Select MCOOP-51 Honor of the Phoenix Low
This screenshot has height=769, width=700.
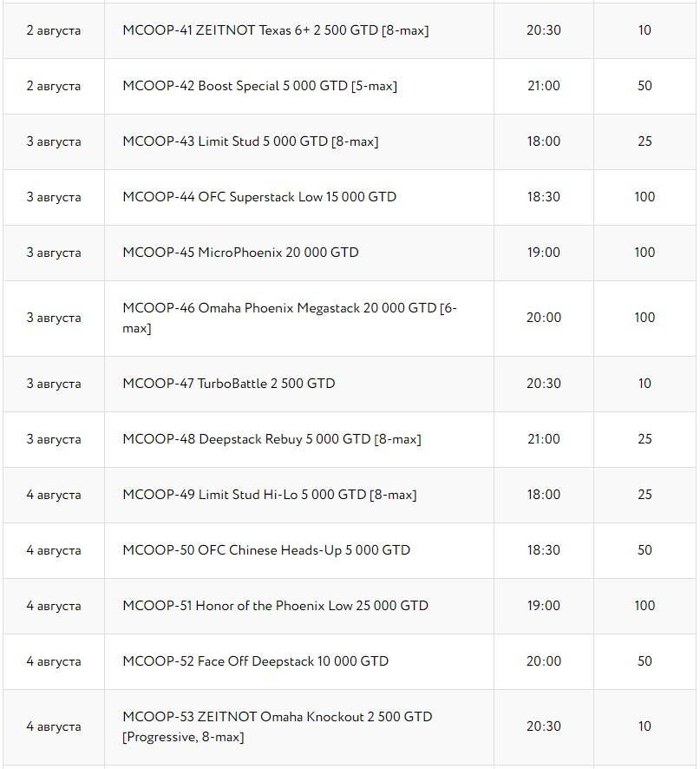pos(275,606)
